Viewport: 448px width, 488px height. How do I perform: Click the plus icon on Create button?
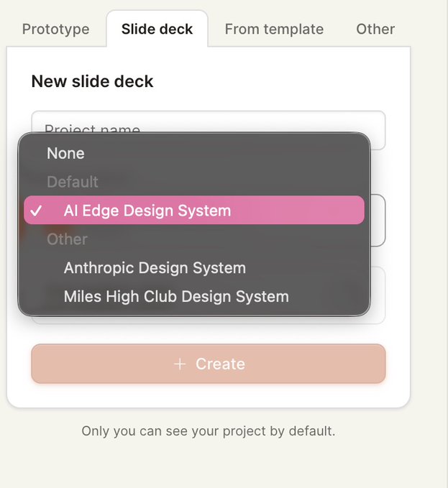click(x=180, y=364)
